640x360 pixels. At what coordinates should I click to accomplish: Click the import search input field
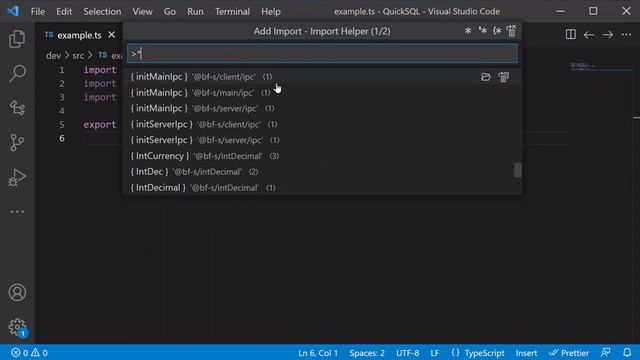[x=322, y=53]
